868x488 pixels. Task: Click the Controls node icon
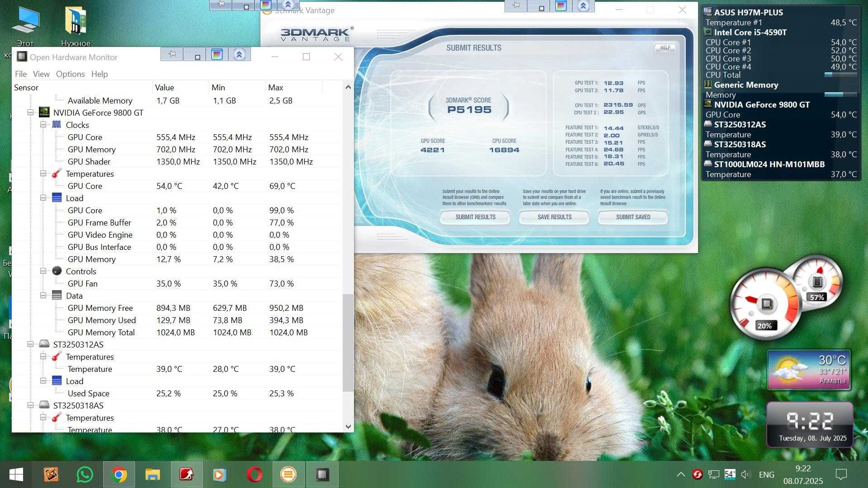pyautogui.click(x=57, y=271)
